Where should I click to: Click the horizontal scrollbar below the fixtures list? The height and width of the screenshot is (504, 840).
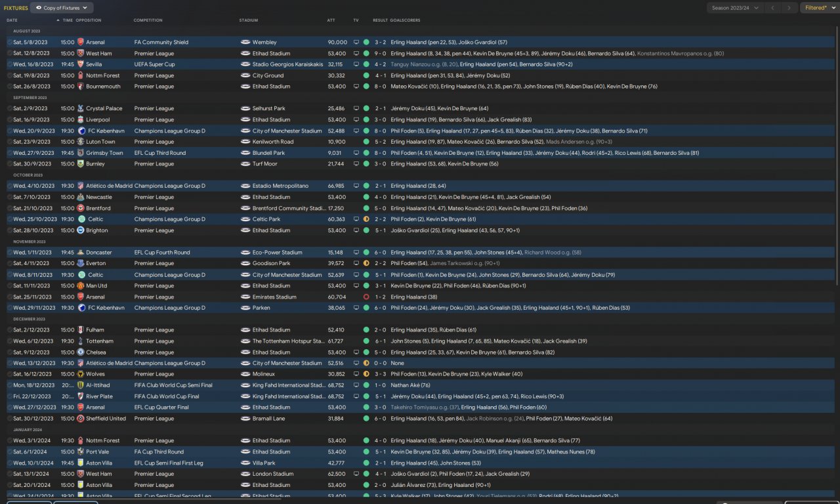144,499
